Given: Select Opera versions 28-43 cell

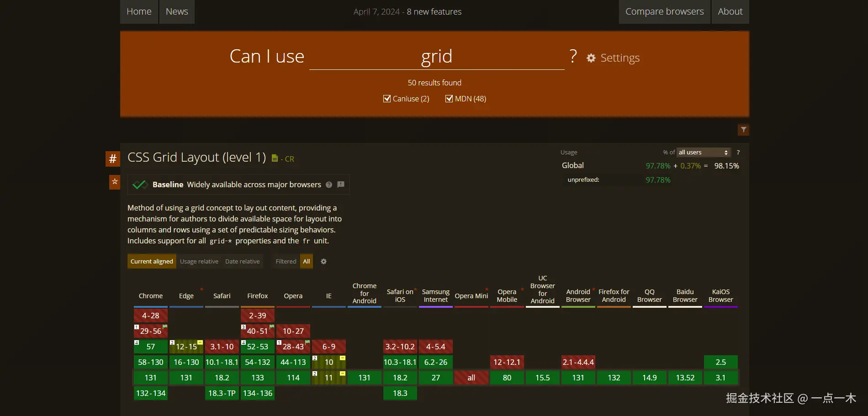Looking at the screenshot, I should pyautogui.click(x=293, y=347).
